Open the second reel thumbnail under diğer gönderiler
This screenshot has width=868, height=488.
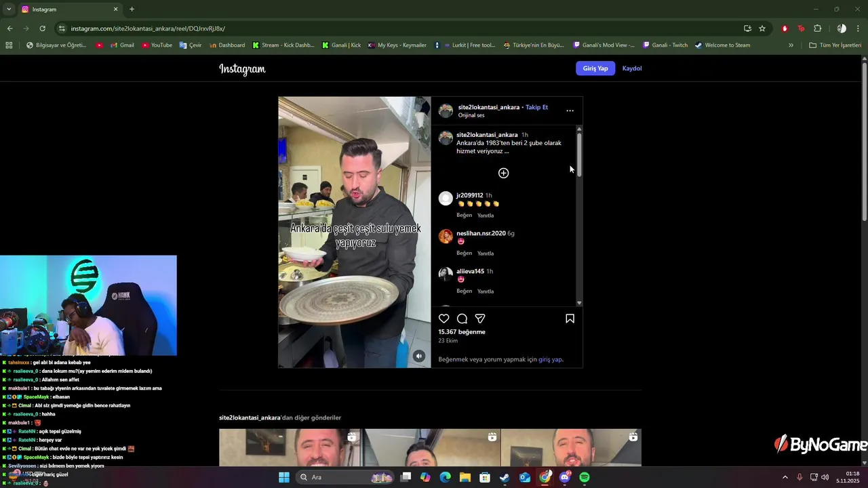click(431, 447)
